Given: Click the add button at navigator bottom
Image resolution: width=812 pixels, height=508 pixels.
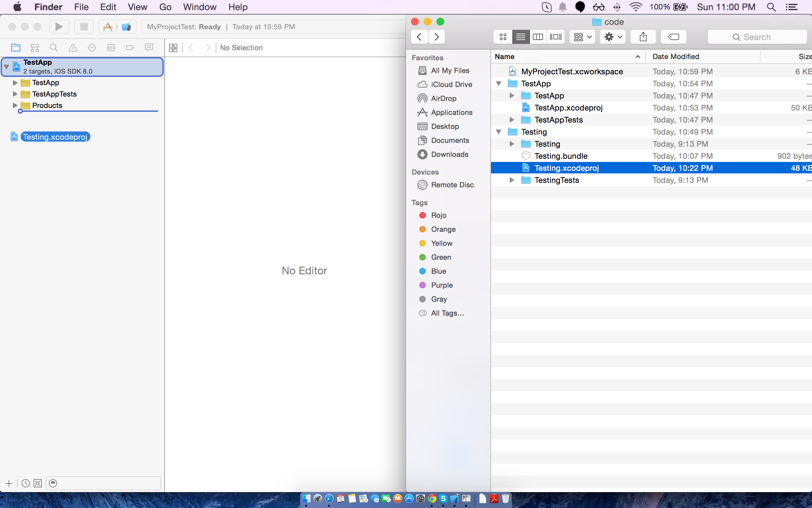Looking at the screenshot, I should (x=9, y=483).
